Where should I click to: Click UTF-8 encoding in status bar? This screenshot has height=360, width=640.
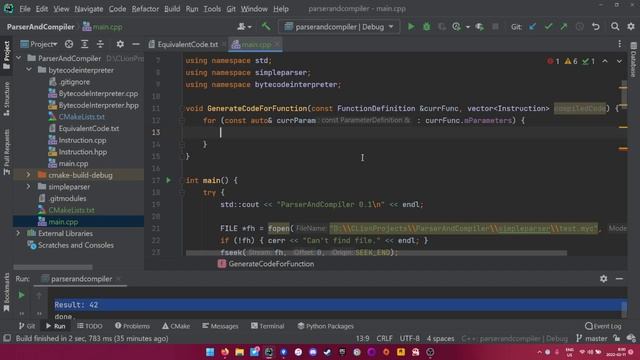point(409,338)
